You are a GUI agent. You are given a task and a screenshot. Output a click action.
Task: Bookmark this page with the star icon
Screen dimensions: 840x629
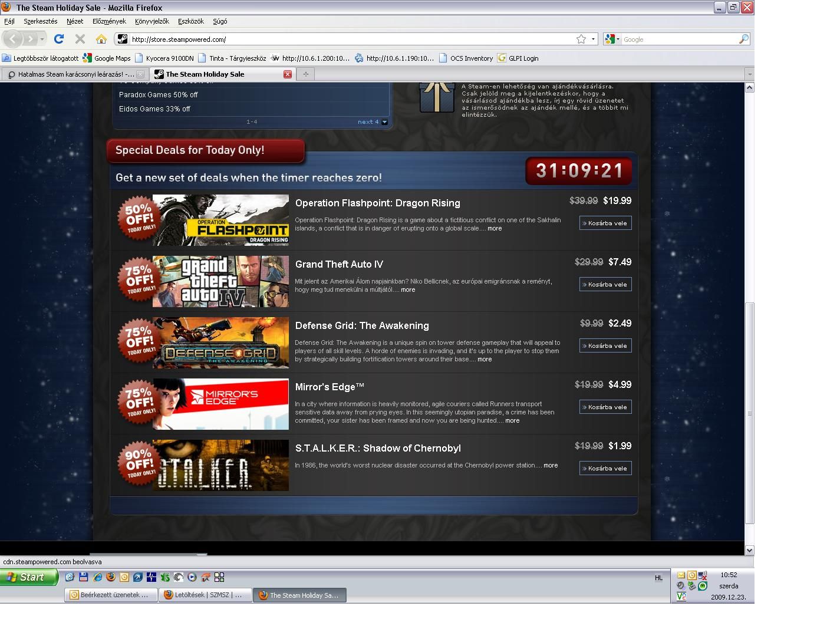pyautogui.click(x=581, y=39)
